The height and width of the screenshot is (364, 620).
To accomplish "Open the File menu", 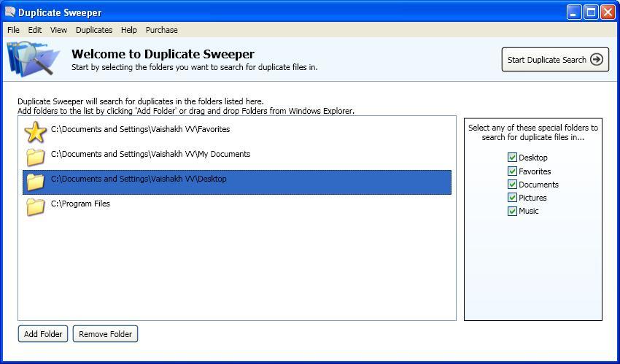I will point(13,30).
